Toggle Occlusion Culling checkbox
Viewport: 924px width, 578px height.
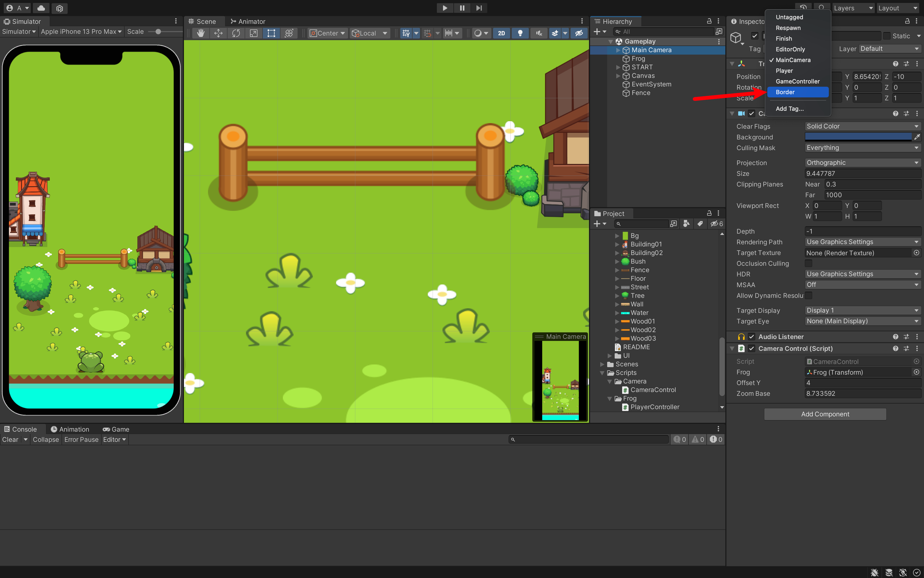pos(808,263)
